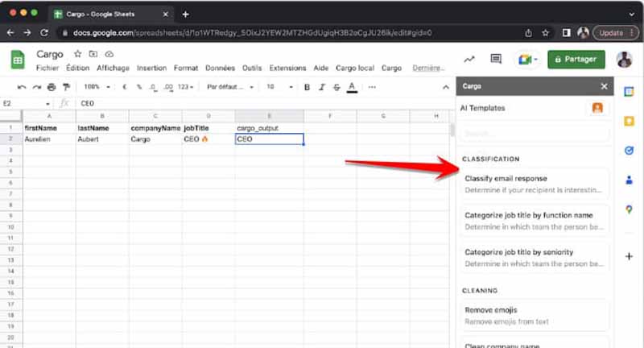The width and height of the screenshot is (644, 348).
Task: Toggle italic formatting
Action: click(x=321, y=87)
